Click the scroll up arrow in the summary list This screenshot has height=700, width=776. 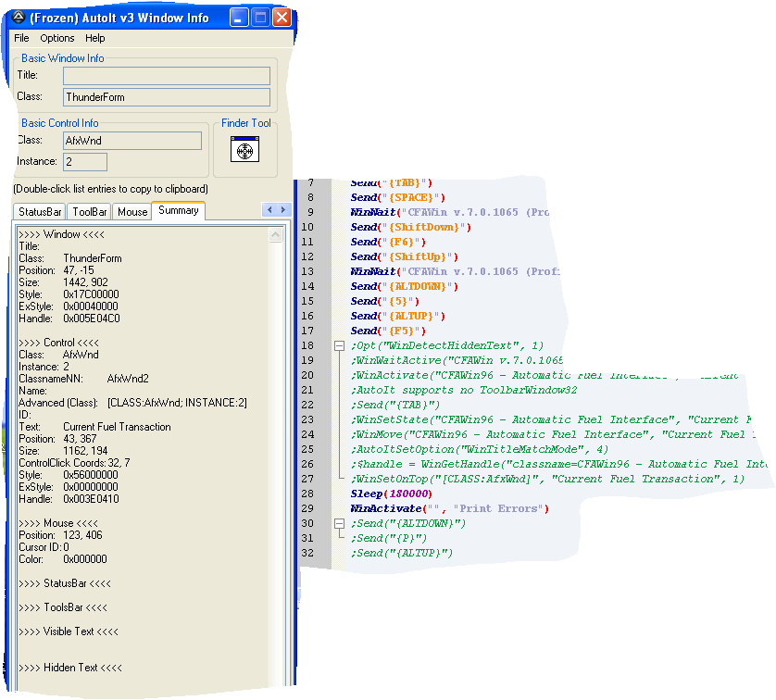click(x=276, y=236)
